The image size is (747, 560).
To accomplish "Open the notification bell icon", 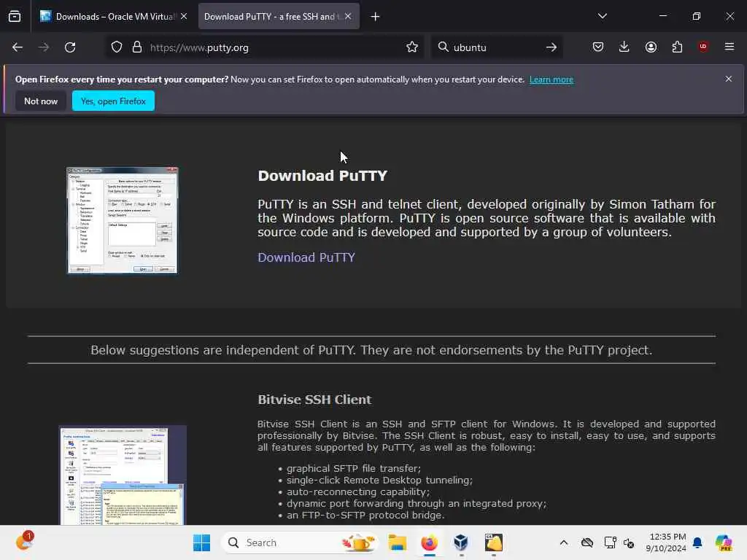I will tap(697, 542).
